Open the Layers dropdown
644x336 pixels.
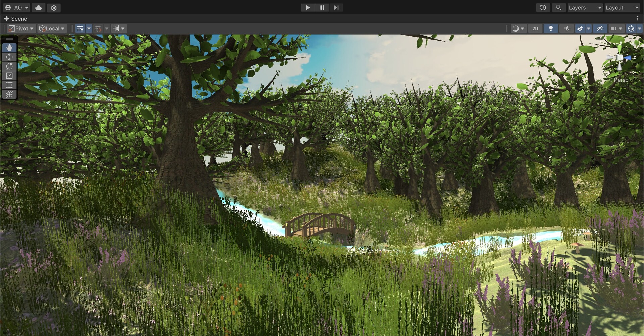tap(585, 7)
